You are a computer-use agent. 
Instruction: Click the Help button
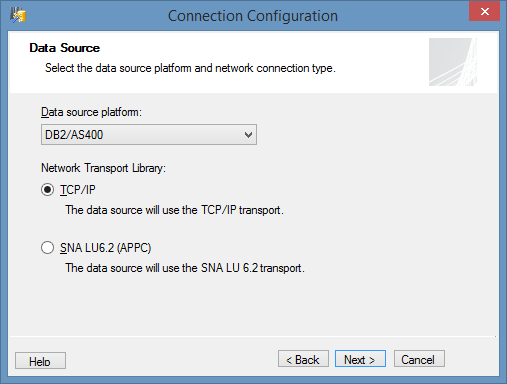(40, 361)
